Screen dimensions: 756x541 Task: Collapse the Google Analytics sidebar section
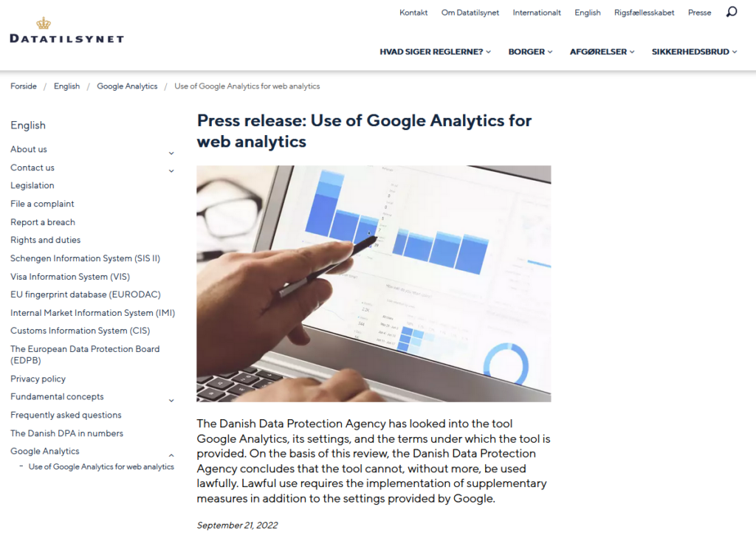pyautogui.click(x=171, y=455)
